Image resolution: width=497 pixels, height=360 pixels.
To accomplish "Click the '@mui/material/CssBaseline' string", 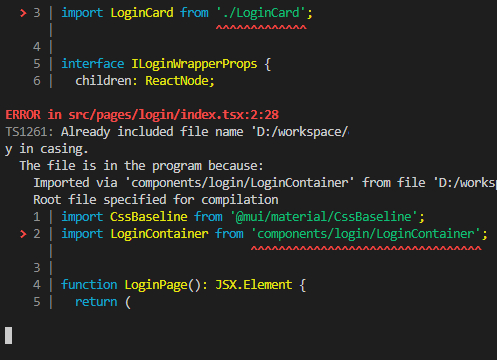I will pos(324,217).
